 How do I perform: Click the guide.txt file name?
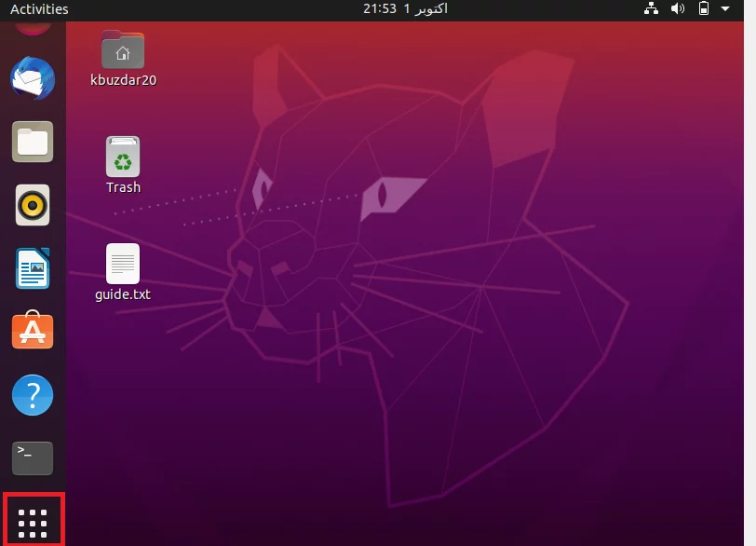pyautogui.click(x=123, y=294)
